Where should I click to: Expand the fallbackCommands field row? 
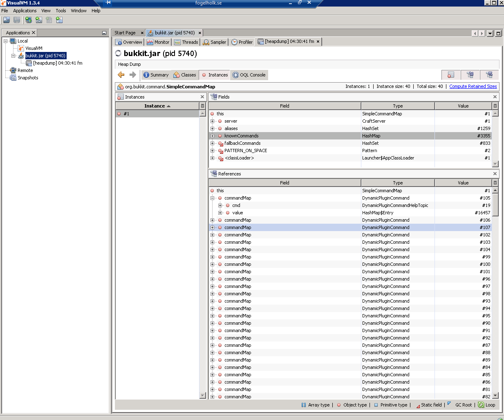212,143
